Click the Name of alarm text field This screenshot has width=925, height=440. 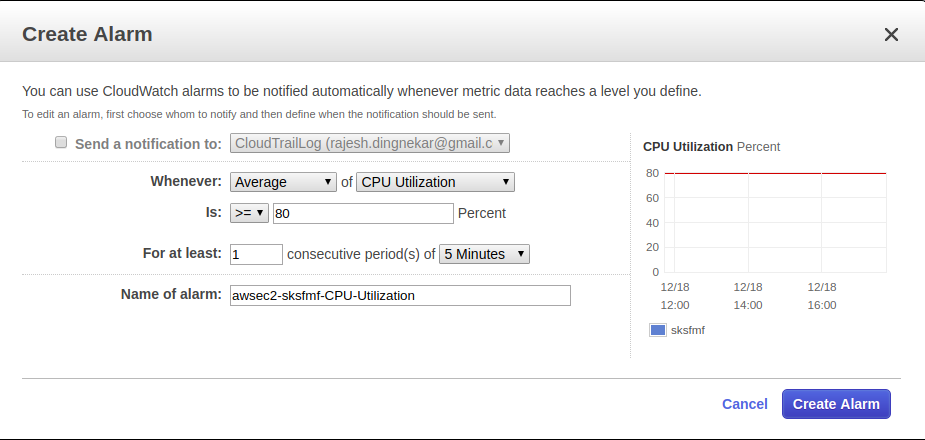click(x=400, y=295)
